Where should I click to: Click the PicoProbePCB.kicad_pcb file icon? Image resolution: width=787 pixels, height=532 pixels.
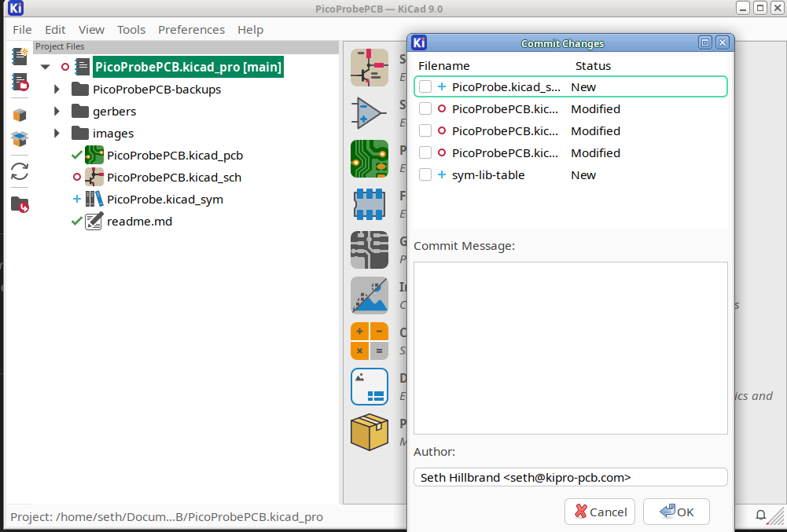click(x=94, y=155)
